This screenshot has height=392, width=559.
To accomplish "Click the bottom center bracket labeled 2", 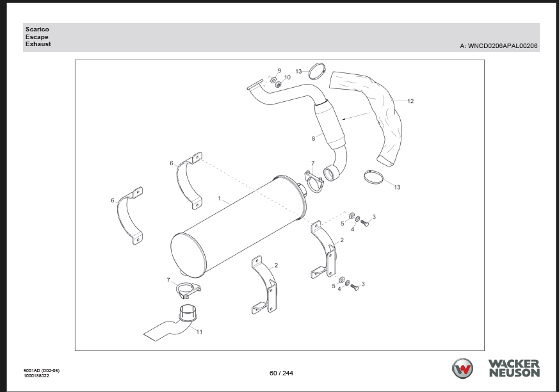I will 264,285.
